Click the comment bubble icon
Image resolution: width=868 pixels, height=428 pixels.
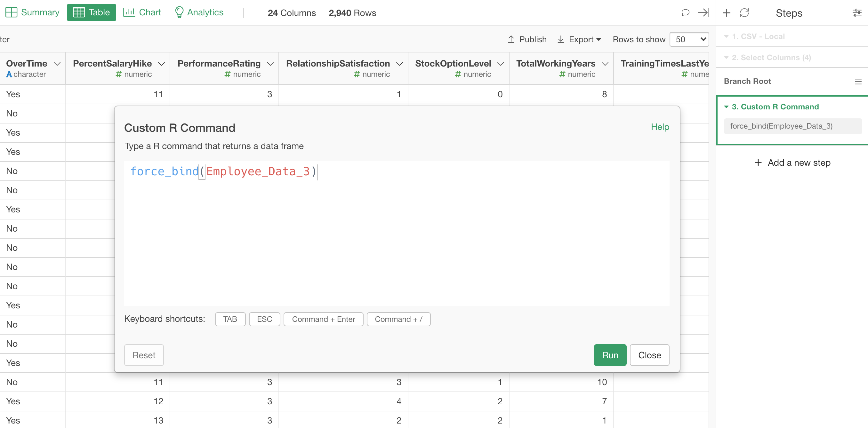coord(685,13)
